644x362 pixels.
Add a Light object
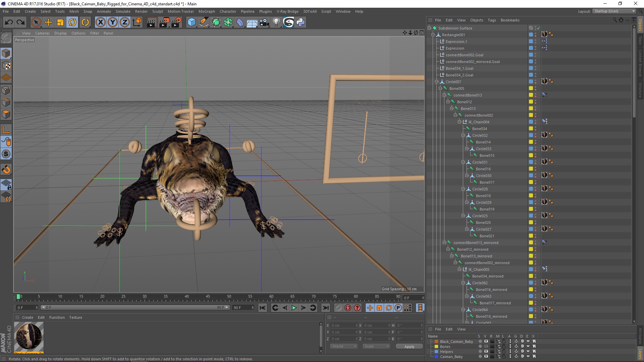tap(276, 22)
